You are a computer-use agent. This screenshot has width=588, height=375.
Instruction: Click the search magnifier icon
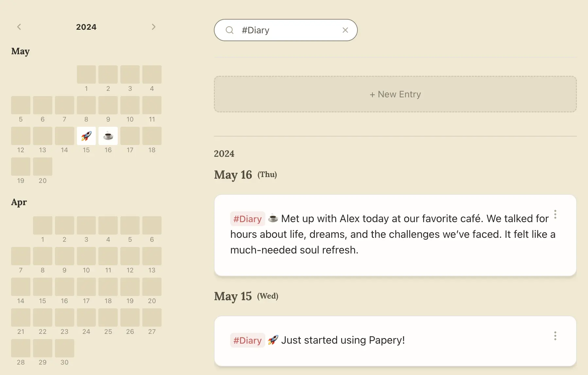click(230, 30)
